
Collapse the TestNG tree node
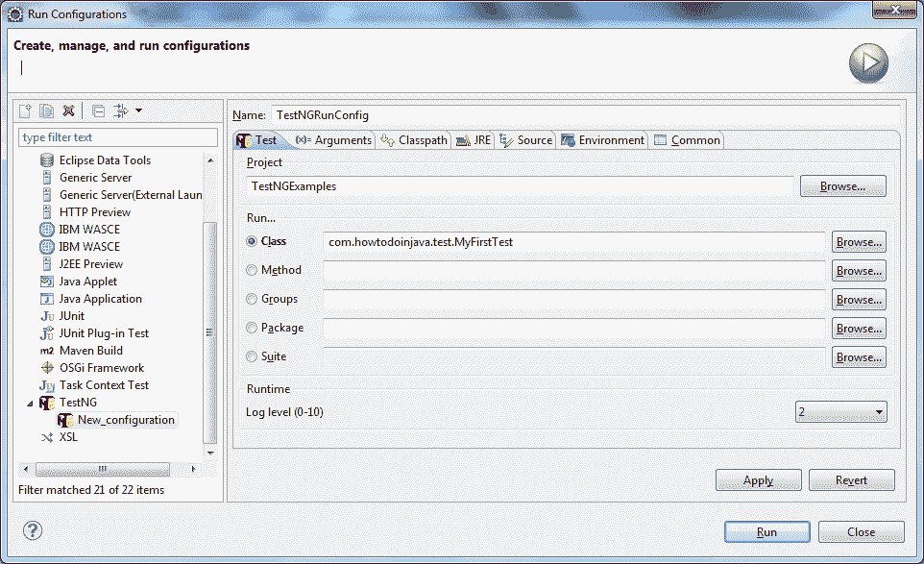(x=30, y=404)
